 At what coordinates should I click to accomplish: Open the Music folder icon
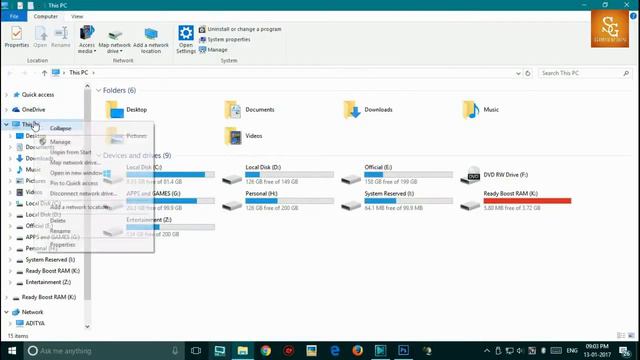471,109
